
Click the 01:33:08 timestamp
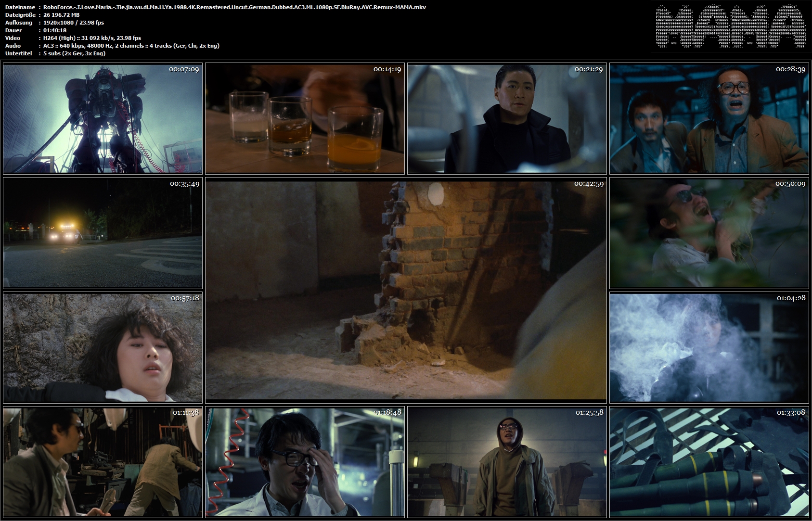pyautogui.click(x=791, y=413)
